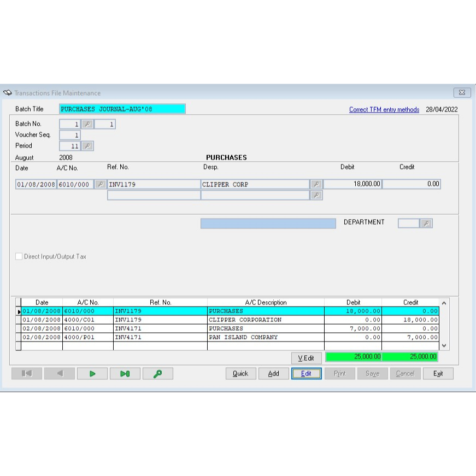Click the Quick button

pyautogui.click(x=240, y=374)
